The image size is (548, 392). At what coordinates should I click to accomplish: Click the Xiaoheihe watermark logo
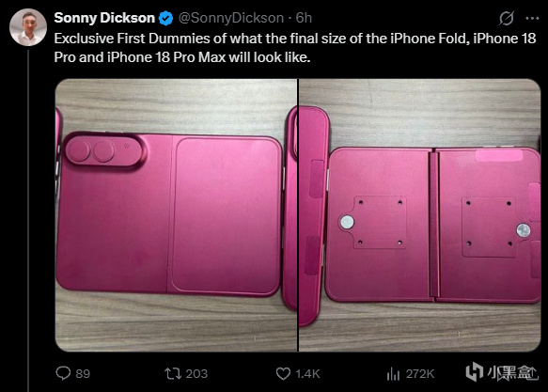click(x=501, y=373)
